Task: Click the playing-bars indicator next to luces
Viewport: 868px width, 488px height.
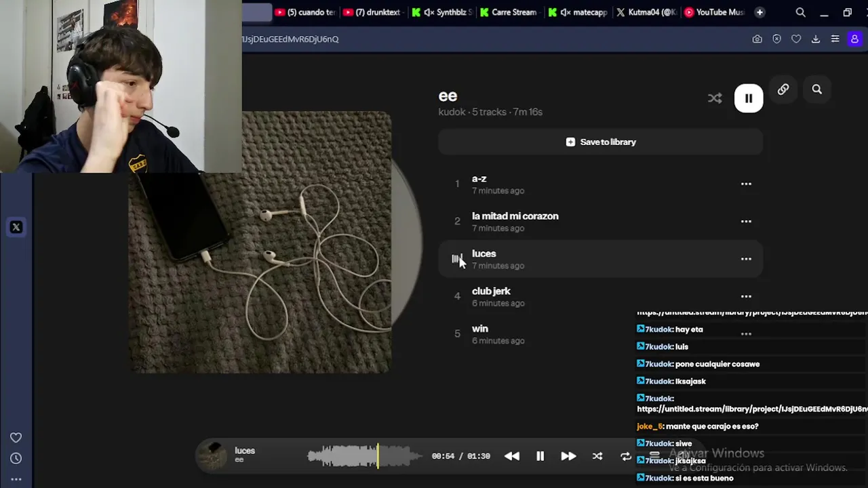Action: (457, 259)
